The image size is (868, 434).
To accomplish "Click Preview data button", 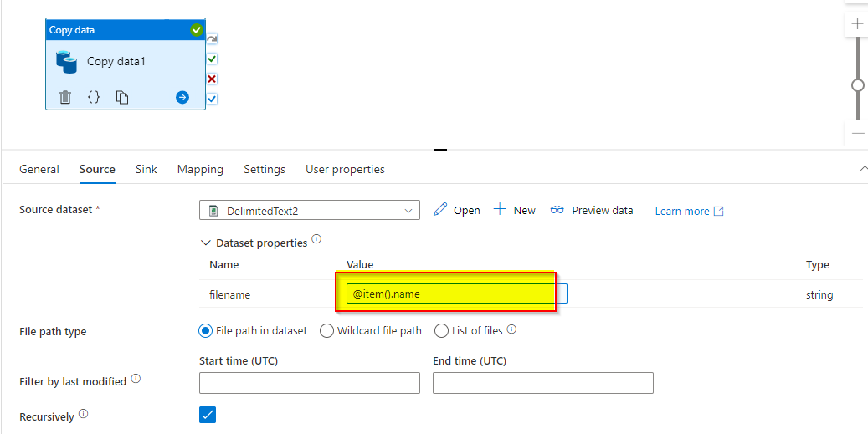I will tap(592, 210).
